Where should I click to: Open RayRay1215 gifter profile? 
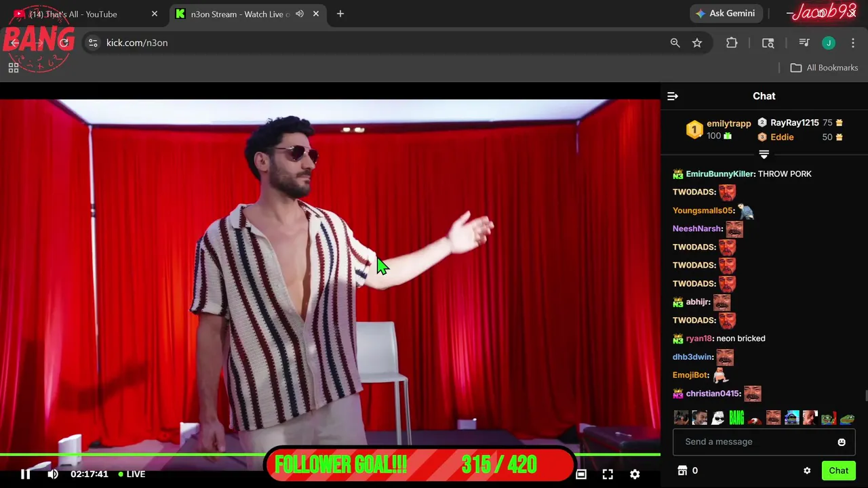795,123
